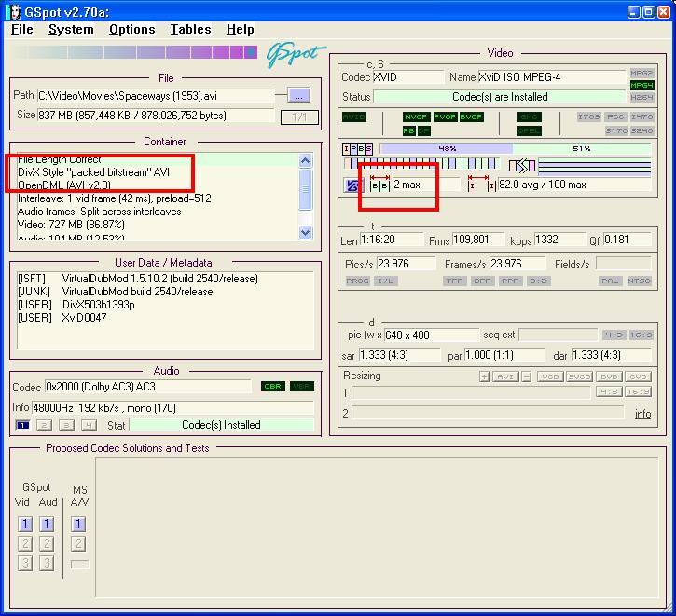Click the B-frame distance icon

click(x=379, y=184)
